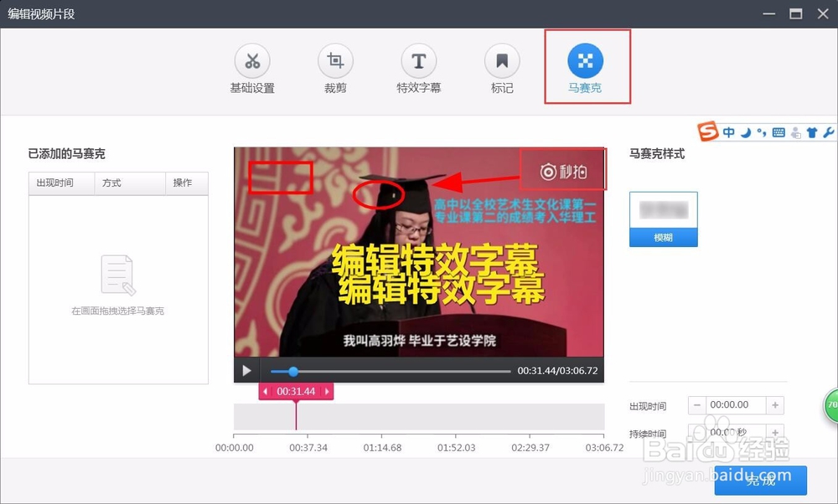Screen dimensions: 838x504
Task: Click the 标记 bookmark tool
Action: coord(501,69)
